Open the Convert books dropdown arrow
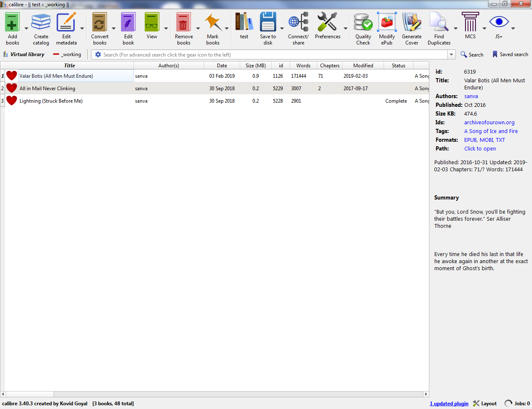The height and width of the screenshot is (409, 532). tap(113, 29)
